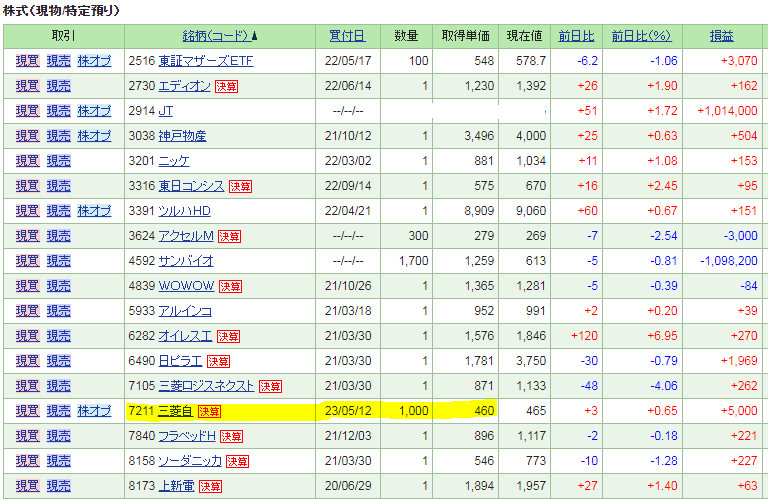Open WOWOW stock link
This screenshot has width=772, height=499.
coord(186,286)
